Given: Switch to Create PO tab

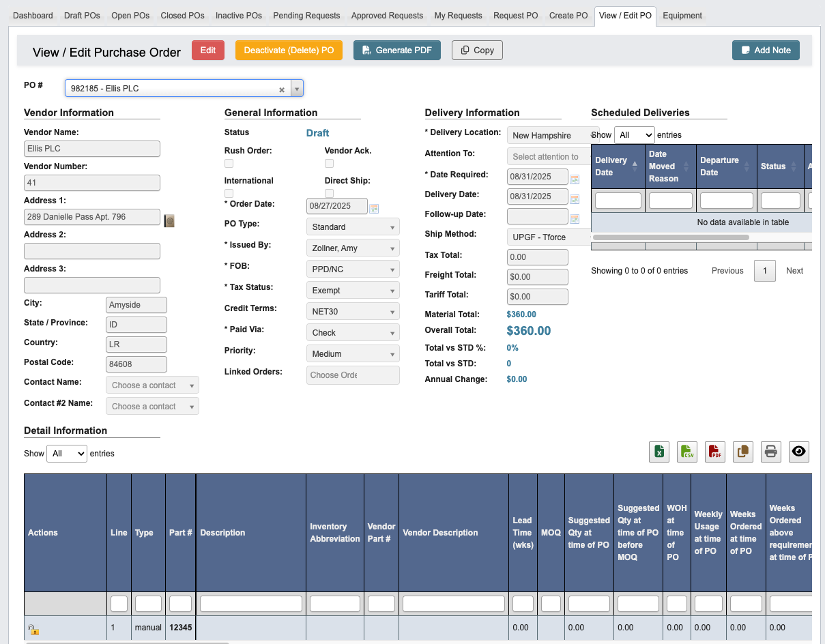Looking at the screenshot, I should [x=568, y=16].
